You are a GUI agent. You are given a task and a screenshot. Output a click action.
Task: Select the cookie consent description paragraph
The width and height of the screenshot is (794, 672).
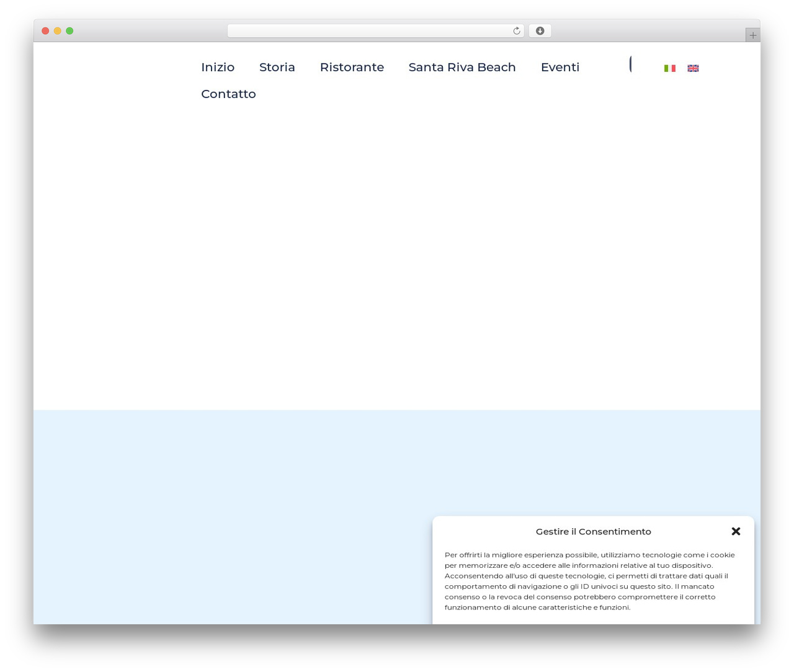[x=589, y=581]
